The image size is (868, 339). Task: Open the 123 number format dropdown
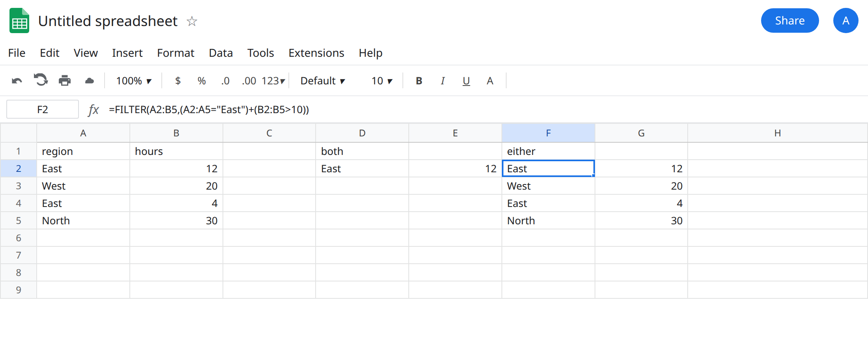point(273,81)
